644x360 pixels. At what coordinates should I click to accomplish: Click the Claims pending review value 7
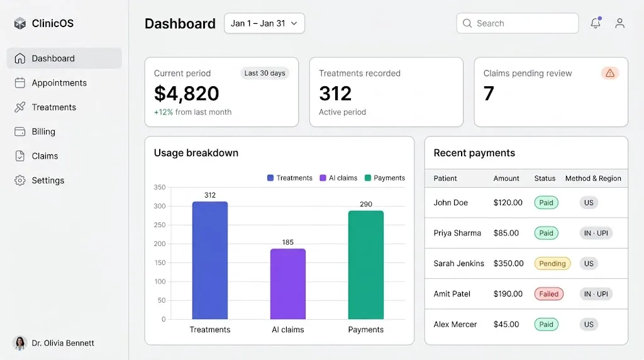click(x=489, y=93)
